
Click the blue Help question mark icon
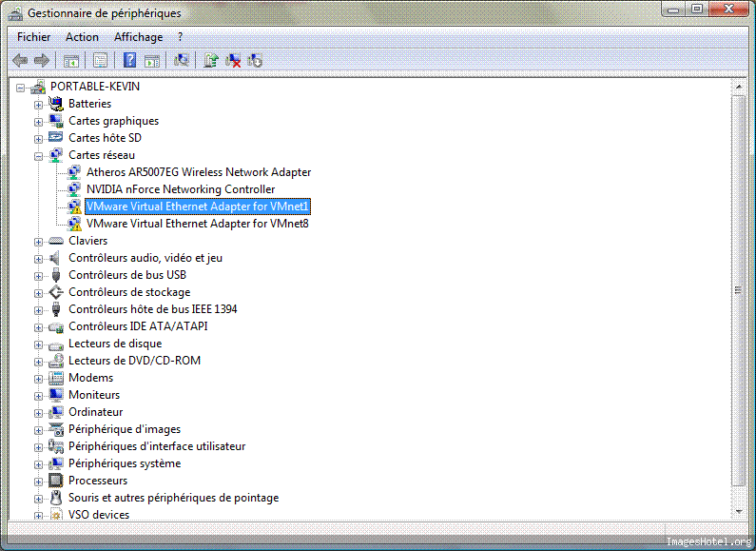pos(129,60)
